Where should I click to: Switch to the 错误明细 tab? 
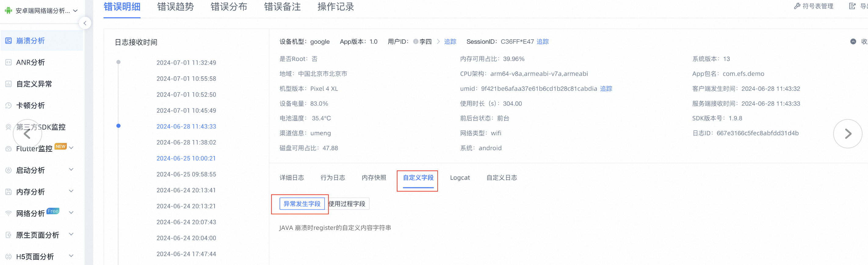(122, 7)
